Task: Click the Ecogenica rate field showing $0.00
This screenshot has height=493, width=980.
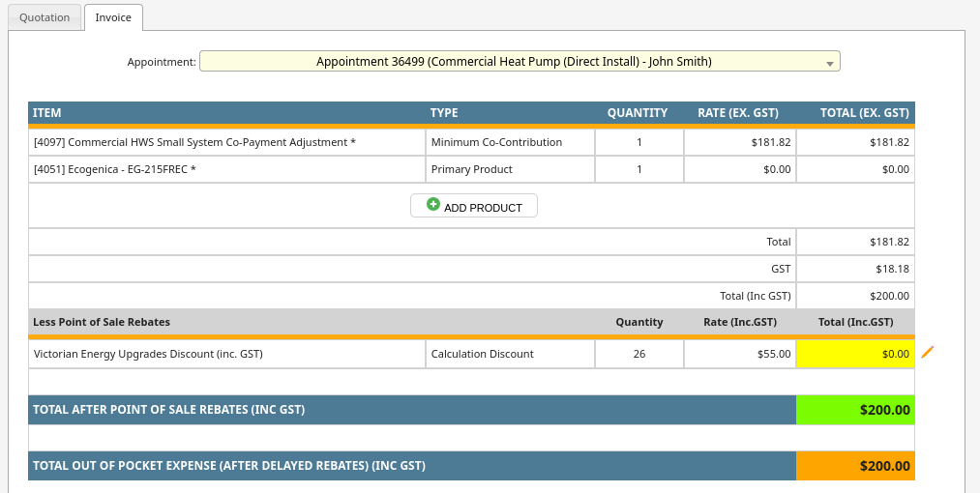Action: [739, 169]
